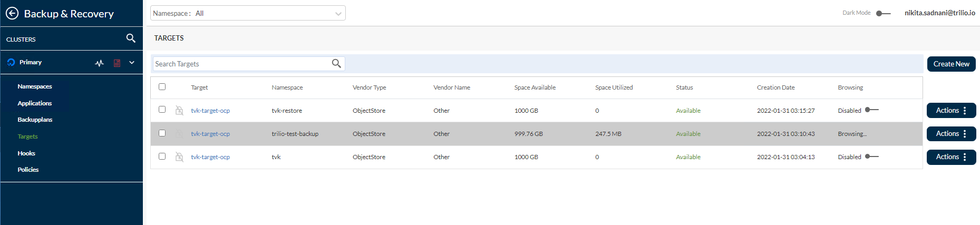This screenshot has height=225, width=980.
Task: Check the select-all targets checkbox
Action: pos(162,87)
